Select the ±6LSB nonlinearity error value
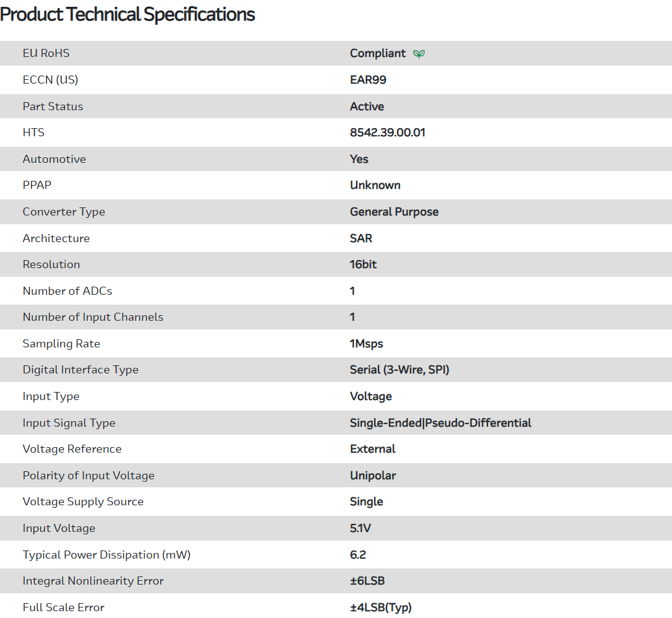 pos(367,581)
